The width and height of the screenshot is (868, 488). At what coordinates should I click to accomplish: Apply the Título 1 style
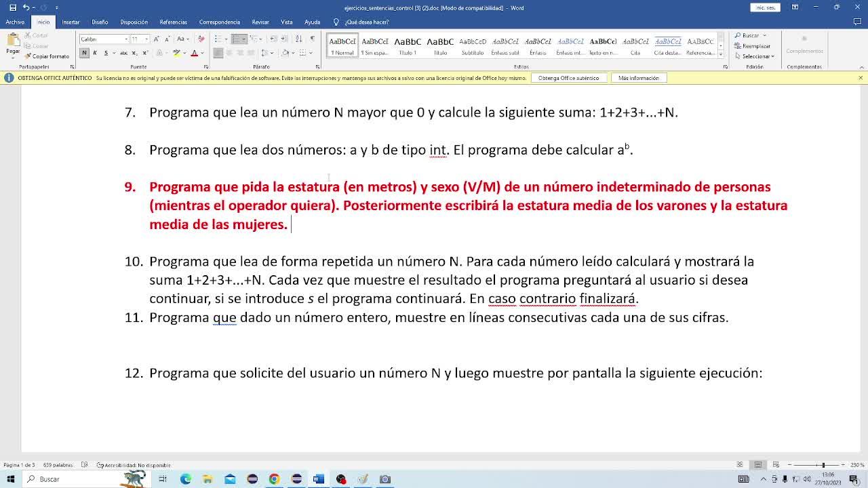pos(408,45)
